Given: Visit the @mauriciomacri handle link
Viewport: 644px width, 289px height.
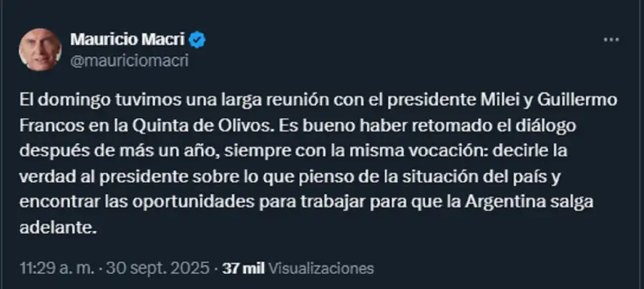Looking at the screenshot, I should click(x=129, y=60).
